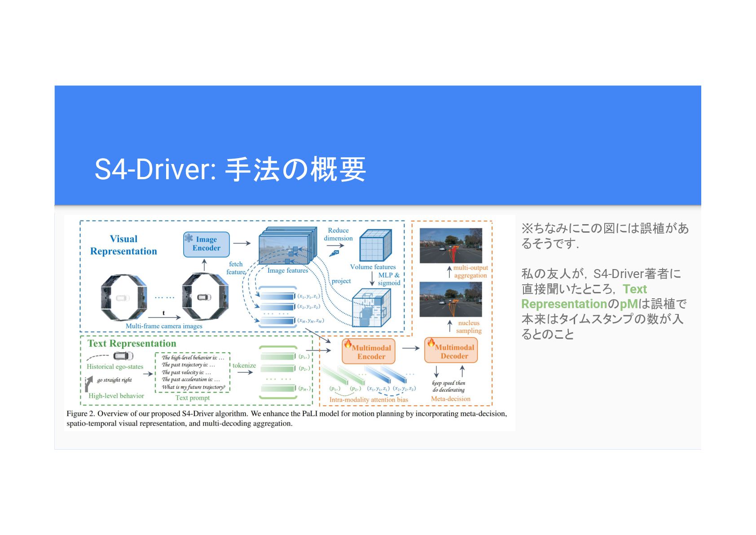Click the flame icon on Multimodal Encoder

point(347,344)
